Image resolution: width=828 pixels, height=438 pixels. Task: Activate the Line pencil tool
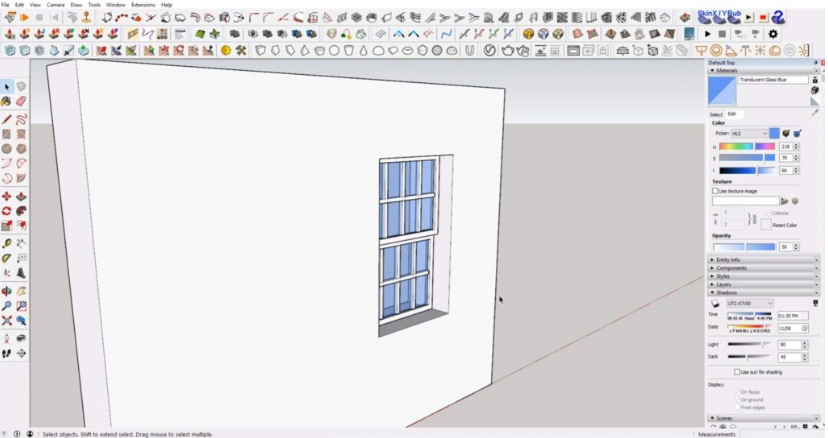coord(6,119)
